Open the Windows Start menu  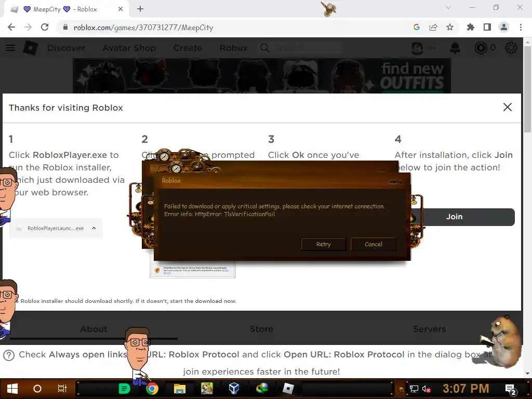point(12,389)
